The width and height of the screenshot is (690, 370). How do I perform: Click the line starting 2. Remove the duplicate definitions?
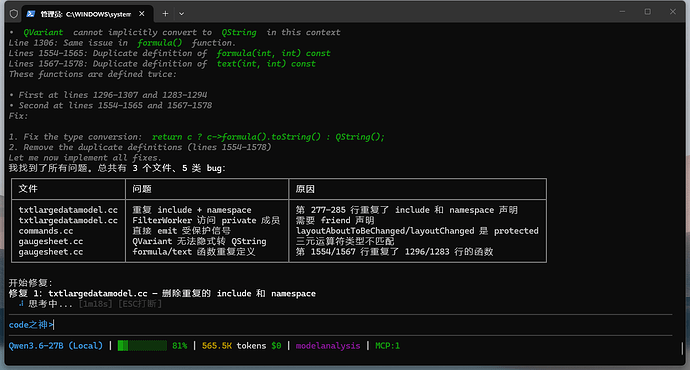(x=140, y=147)
